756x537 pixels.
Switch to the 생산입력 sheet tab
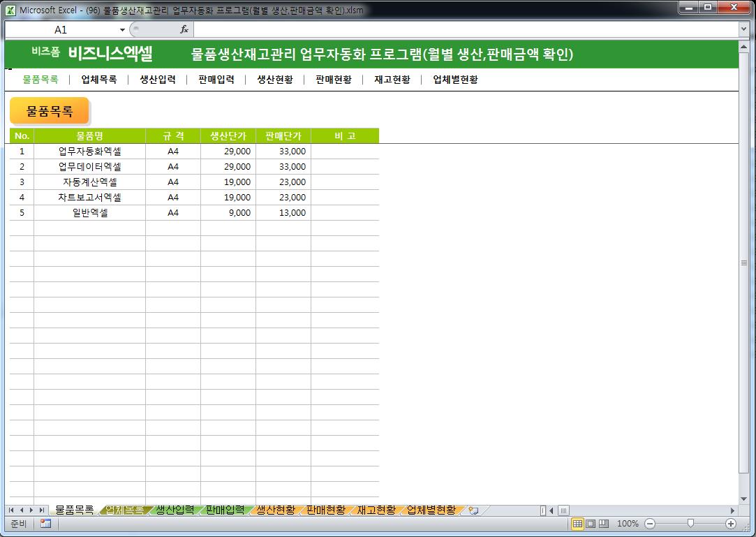pos(175,510)
